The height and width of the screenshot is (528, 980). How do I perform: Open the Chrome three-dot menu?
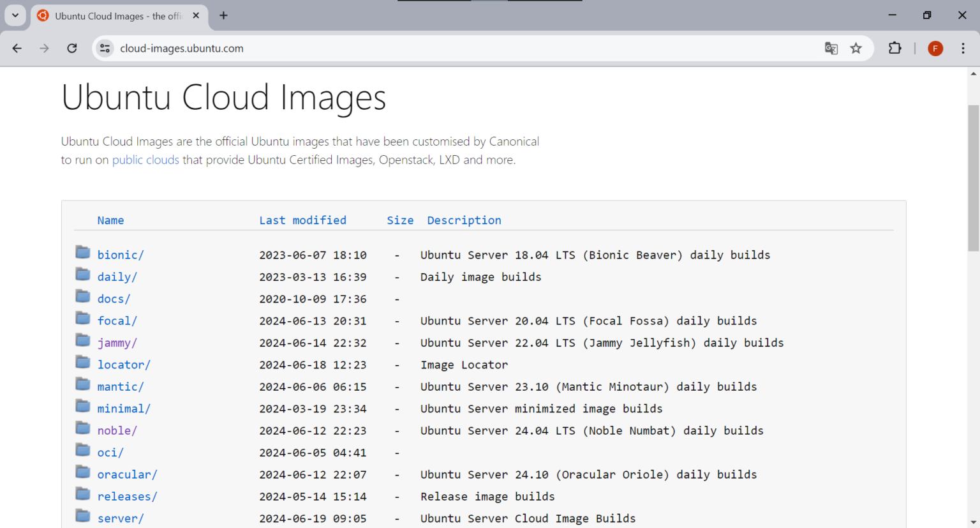coord(963,49)
